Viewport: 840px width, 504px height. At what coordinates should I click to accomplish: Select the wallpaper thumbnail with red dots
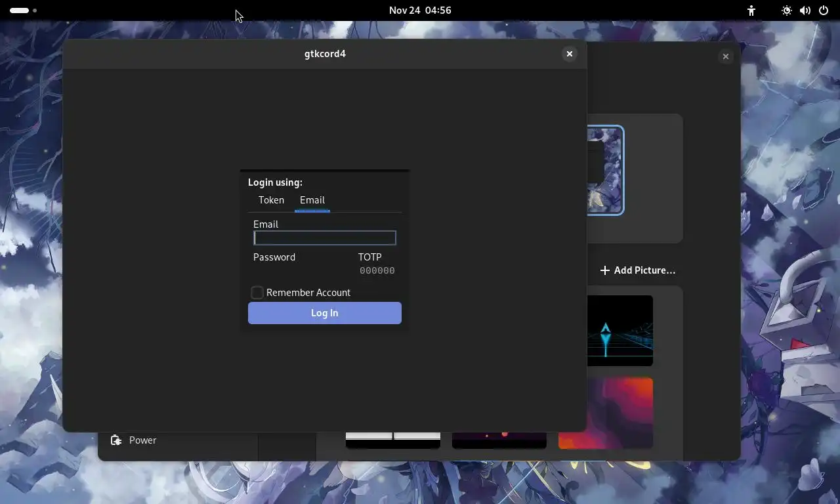tap(499, 440)
